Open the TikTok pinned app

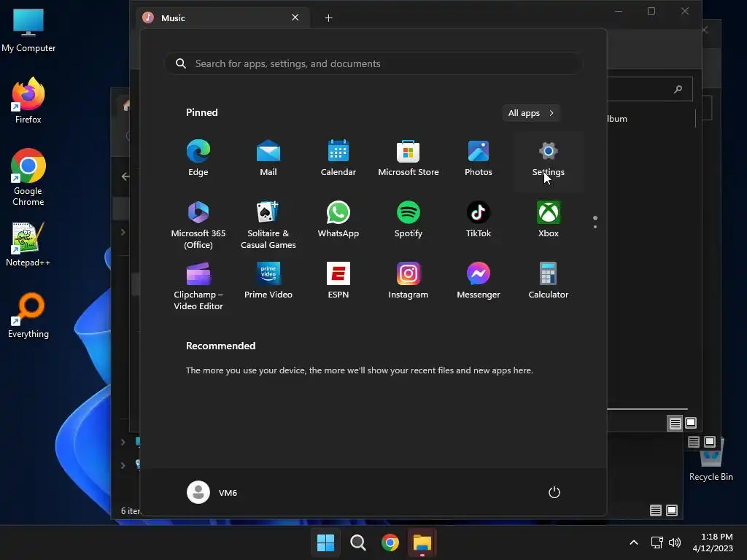coord(479,220)
